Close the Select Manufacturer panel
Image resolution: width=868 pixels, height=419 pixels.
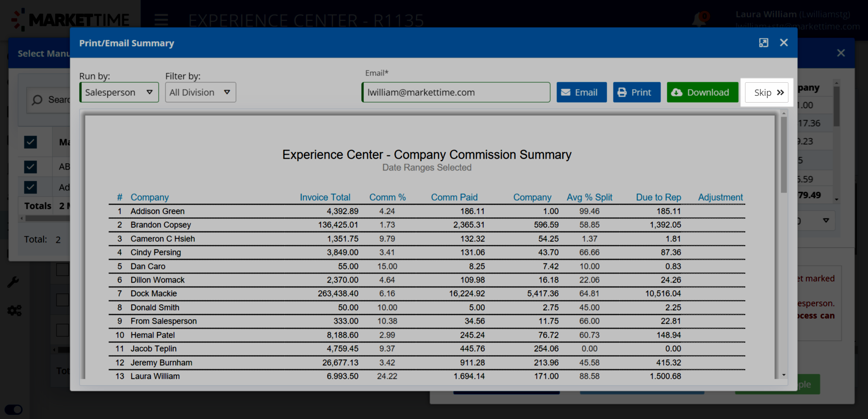[841, 53]
